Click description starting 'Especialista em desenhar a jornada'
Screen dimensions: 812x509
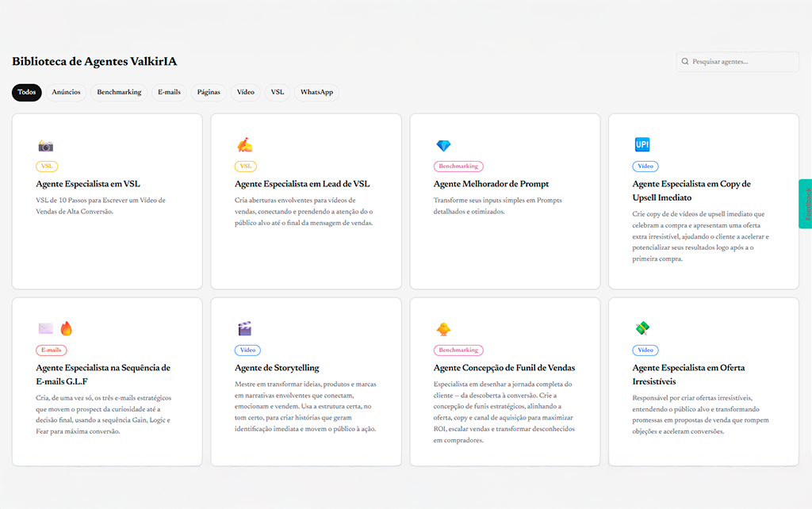(x=504, y=412)
